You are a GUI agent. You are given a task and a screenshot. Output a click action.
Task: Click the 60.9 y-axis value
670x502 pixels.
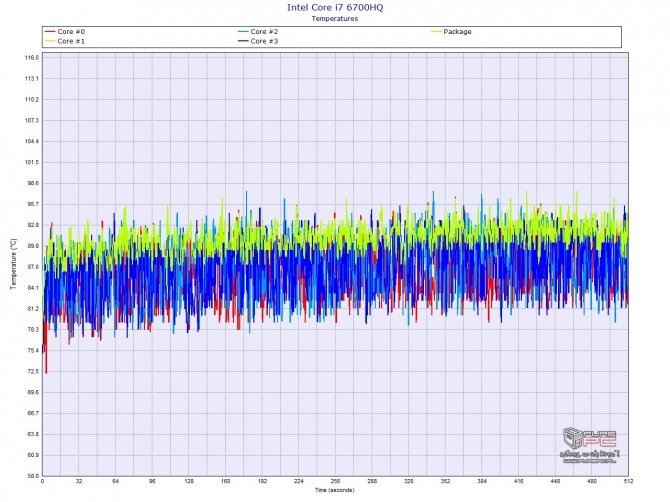[x=32, y=455]
